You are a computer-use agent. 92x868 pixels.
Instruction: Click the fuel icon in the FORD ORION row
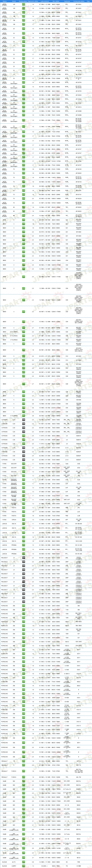point(24,520)
